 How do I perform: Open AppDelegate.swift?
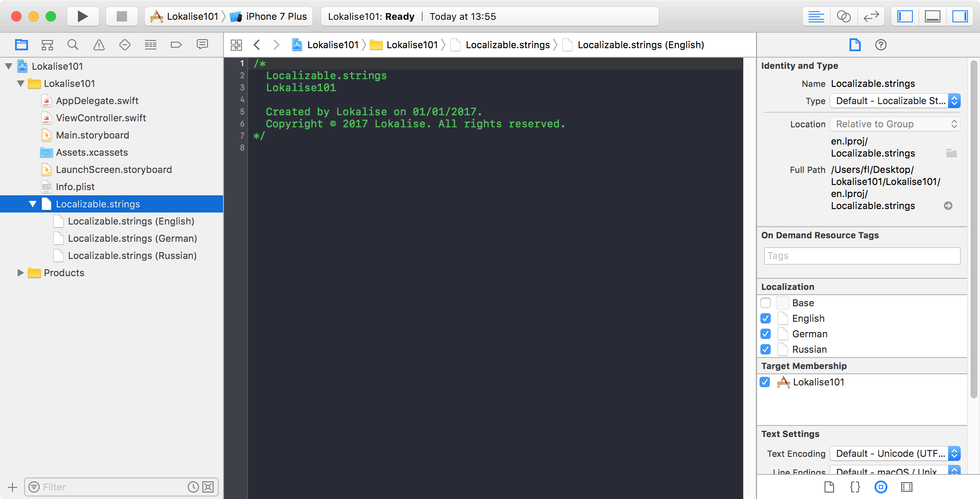(97, 101)
